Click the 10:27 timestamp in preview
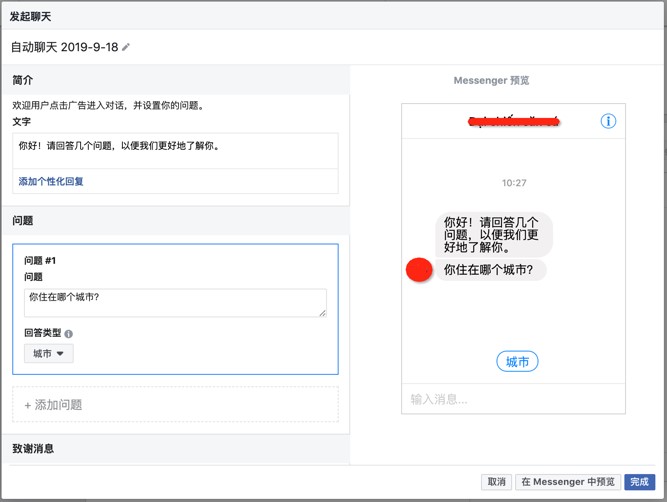This screenshot has height=502, width=667. 514,183
